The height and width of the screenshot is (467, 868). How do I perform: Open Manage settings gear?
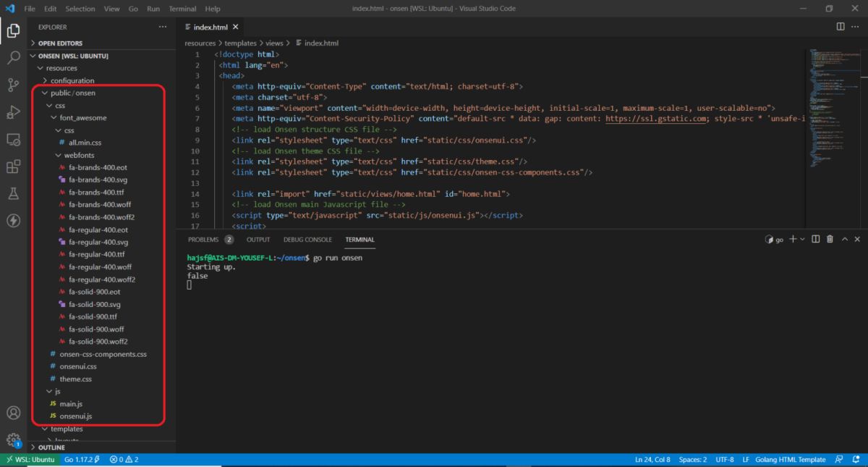pos(13,440)
